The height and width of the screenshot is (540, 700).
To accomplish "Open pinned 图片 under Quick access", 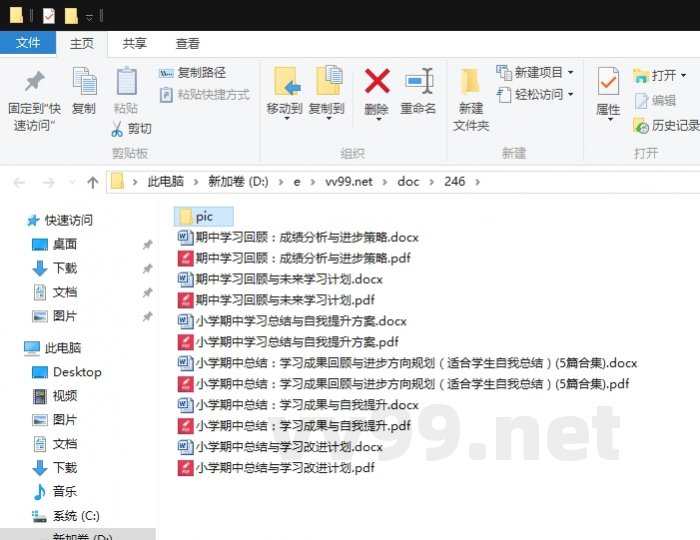I will [x=54, y=316].
